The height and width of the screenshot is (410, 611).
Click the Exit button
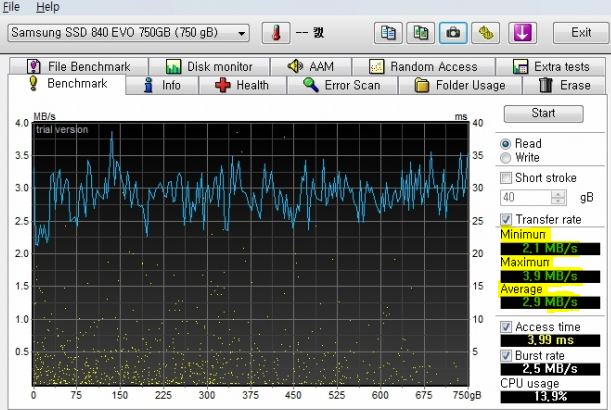(581, 33)
